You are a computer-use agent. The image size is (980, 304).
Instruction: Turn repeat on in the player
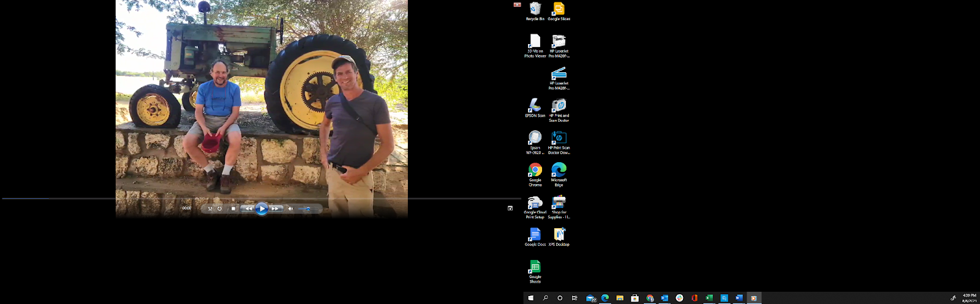(219, 209)
